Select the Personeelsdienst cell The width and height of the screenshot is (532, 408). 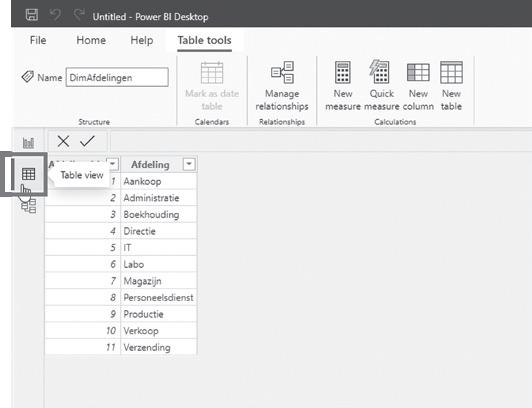tap(158, 297)
